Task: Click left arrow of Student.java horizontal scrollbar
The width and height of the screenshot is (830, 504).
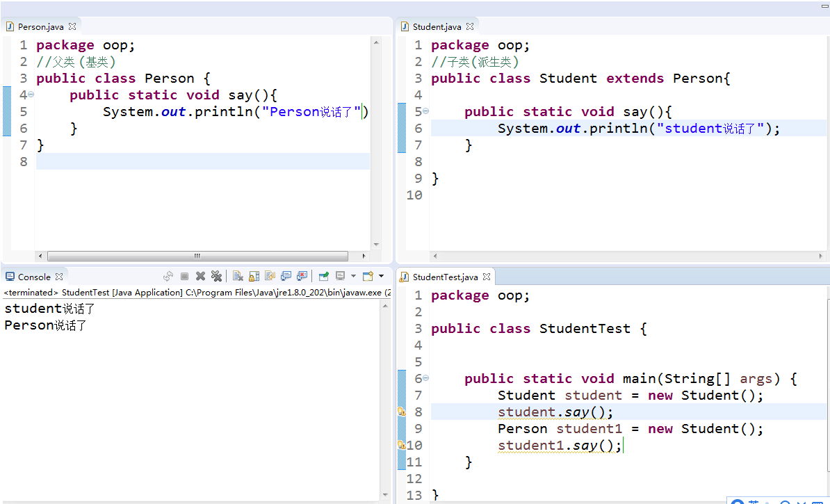Action: (x=435, y=256)
